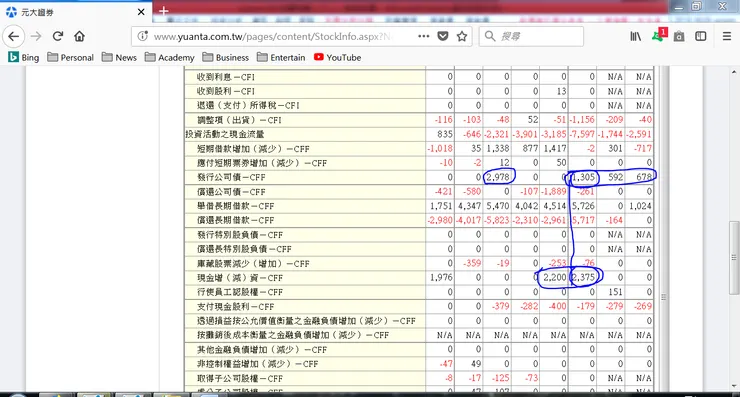This screenshot has height=397, width=740.
Task: Open the extension icon with red badge
Action: click(x=659, y=35)
